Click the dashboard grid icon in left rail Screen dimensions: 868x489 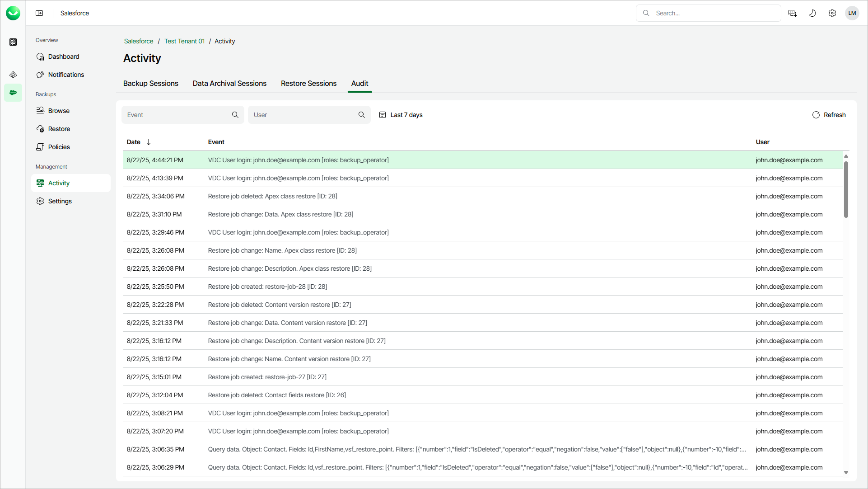(13, 42)
